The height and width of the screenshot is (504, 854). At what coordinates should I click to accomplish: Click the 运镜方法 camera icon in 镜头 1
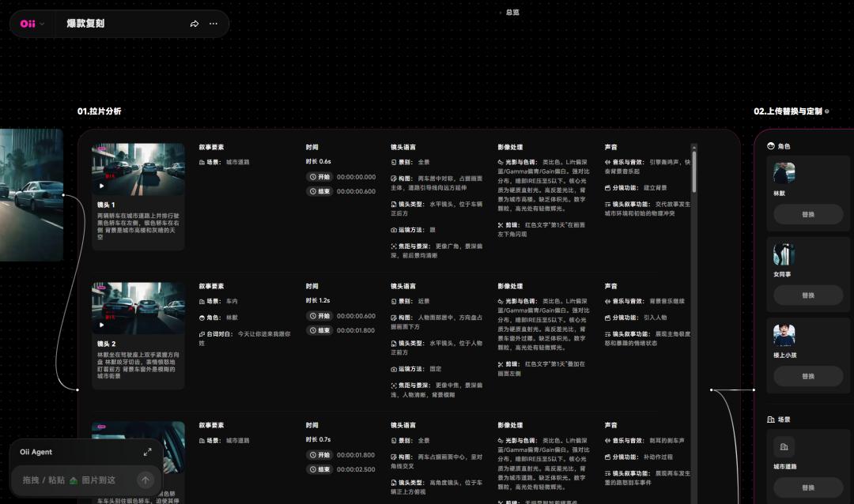click(394, 230)
